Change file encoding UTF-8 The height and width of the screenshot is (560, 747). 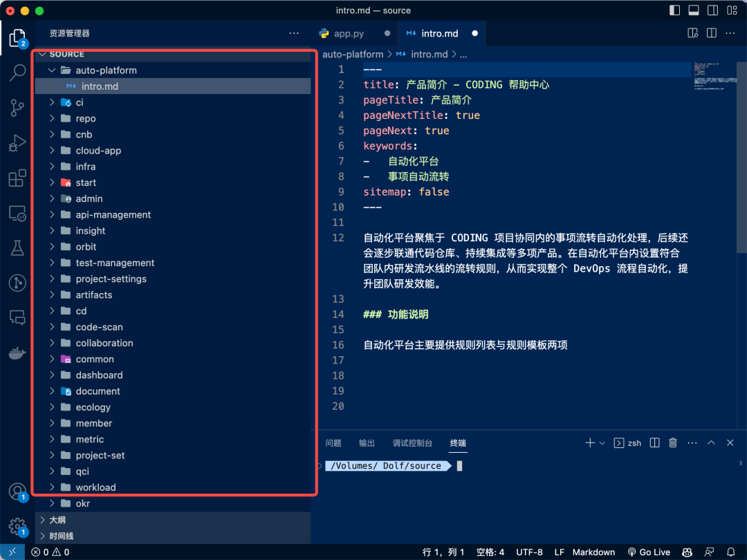[529, 552]
